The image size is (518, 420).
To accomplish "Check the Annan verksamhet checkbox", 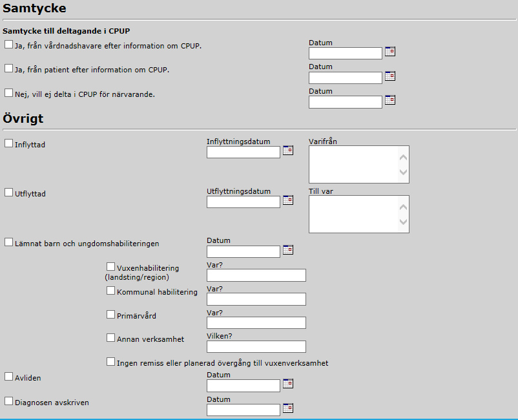I will pos(110,338).
